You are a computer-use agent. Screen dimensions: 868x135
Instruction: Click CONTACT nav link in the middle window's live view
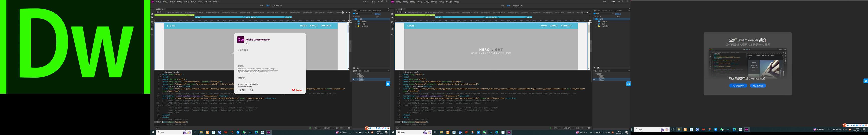(566, 25)
